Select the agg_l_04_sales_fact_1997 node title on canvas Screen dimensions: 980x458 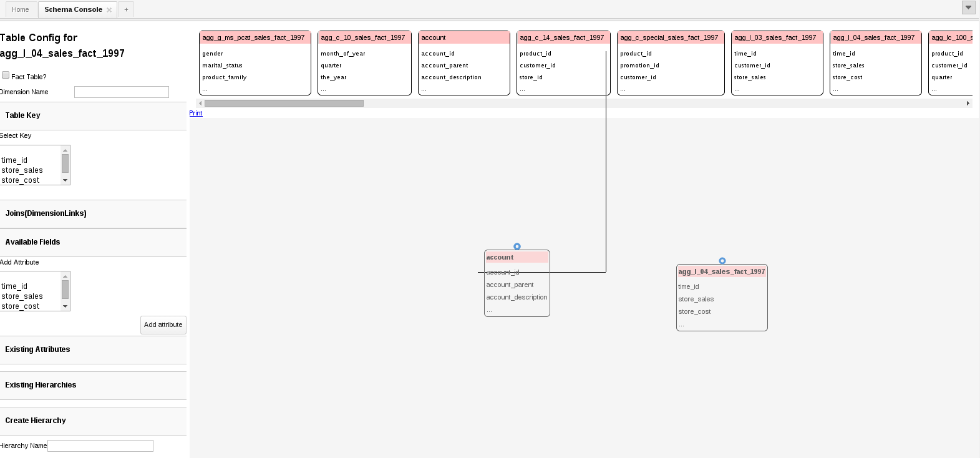(722, 271)
